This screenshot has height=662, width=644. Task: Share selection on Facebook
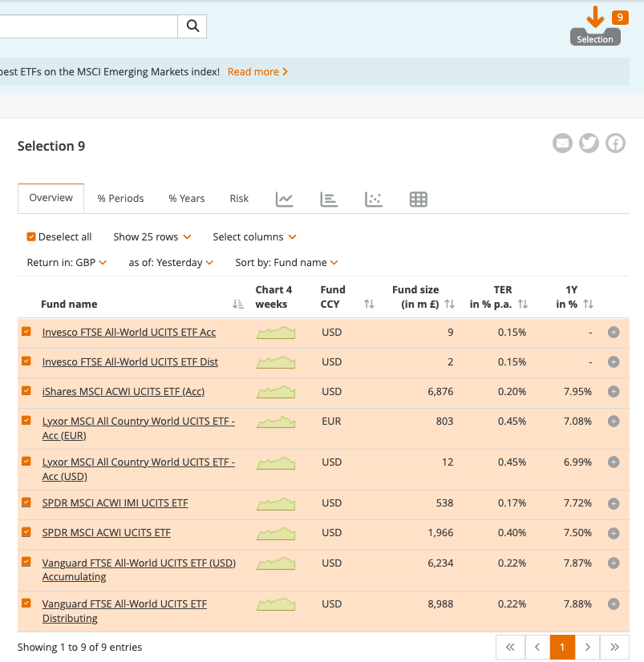tap(615, 143)
